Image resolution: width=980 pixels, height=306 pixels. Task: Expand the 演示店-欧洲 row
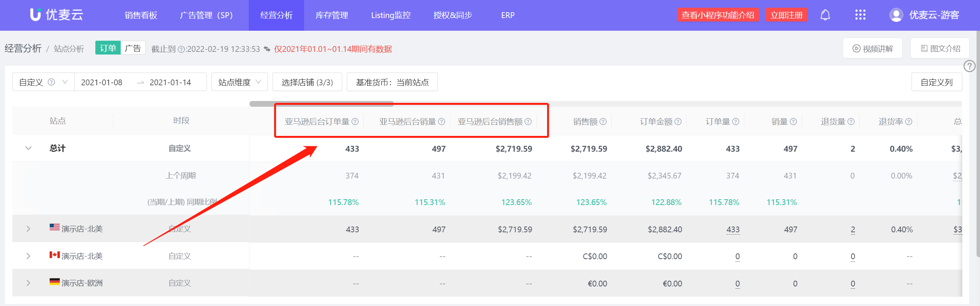28,283
